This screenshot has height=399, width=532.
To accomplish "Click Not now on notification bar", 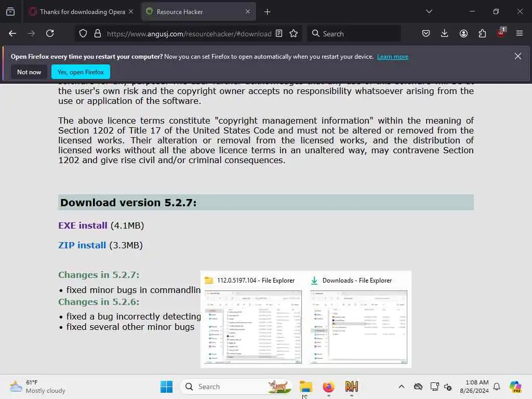I will tap(29, 72).
